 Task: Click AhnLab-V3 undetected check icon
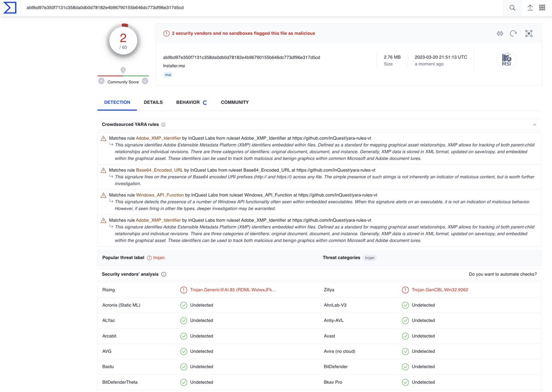coord(405,305)
